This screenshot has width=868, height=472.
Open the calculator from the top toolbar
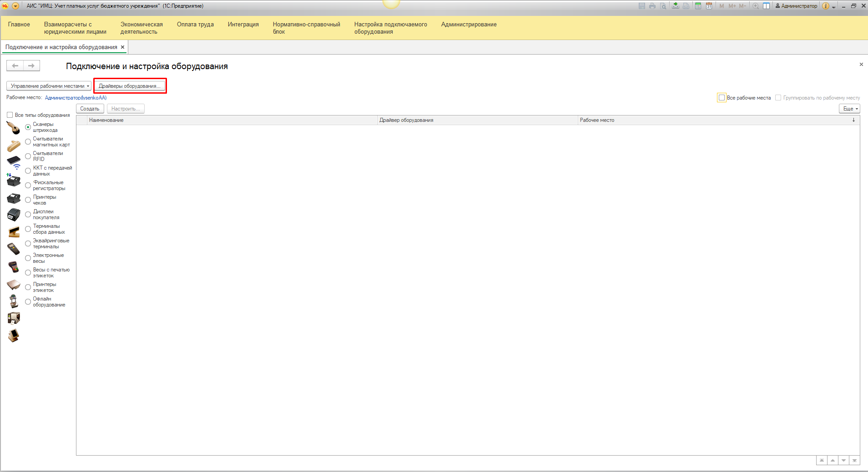click(698, 6)
